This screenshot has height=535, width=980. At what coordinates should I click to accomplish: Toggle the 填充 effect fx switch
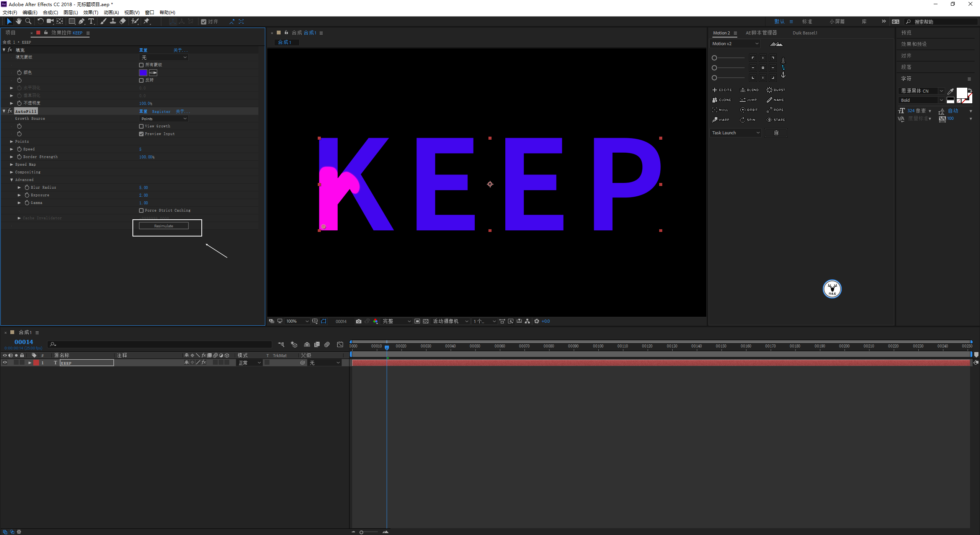pyautogui.click(x=10, y=50)
